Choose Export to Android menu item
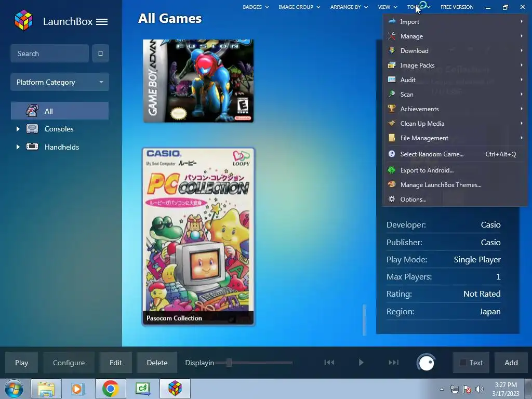 [455, 170]
